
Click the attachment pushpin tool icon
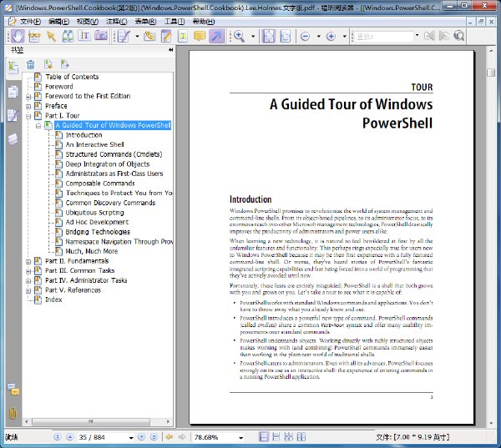pos(149,36)
